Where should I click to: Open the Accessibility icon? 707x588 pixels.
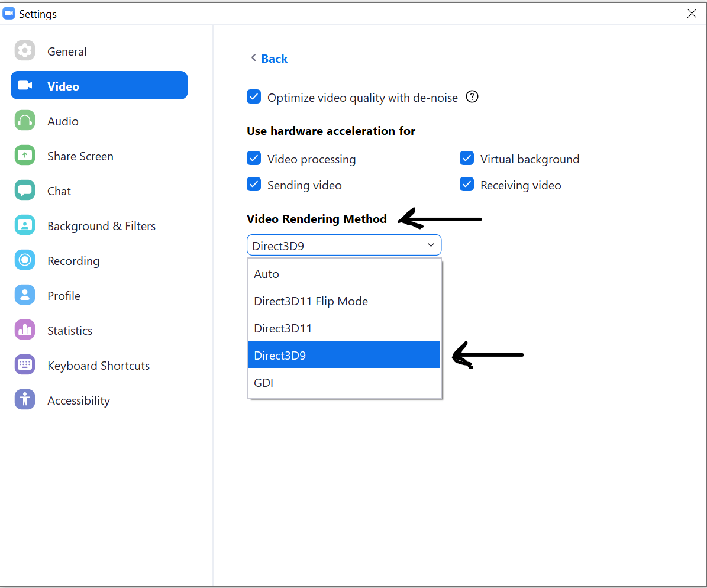point(25,399)
